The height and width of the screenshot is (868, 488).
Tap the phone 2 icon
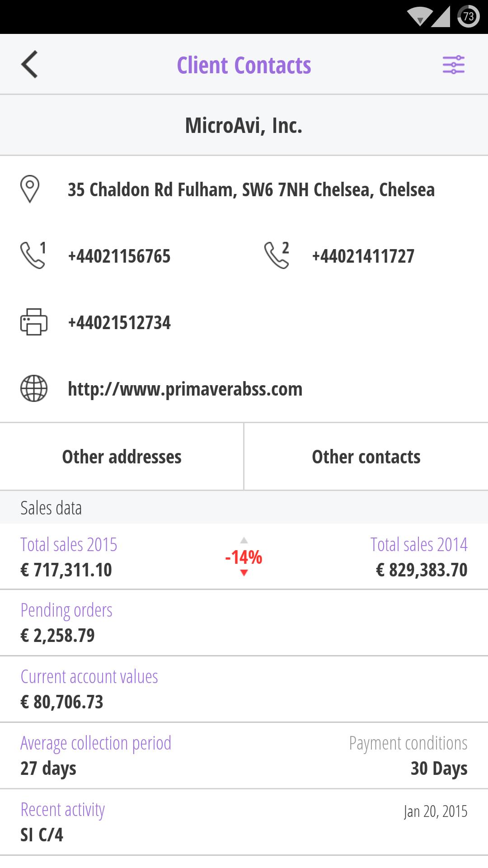tap(277, 255)
